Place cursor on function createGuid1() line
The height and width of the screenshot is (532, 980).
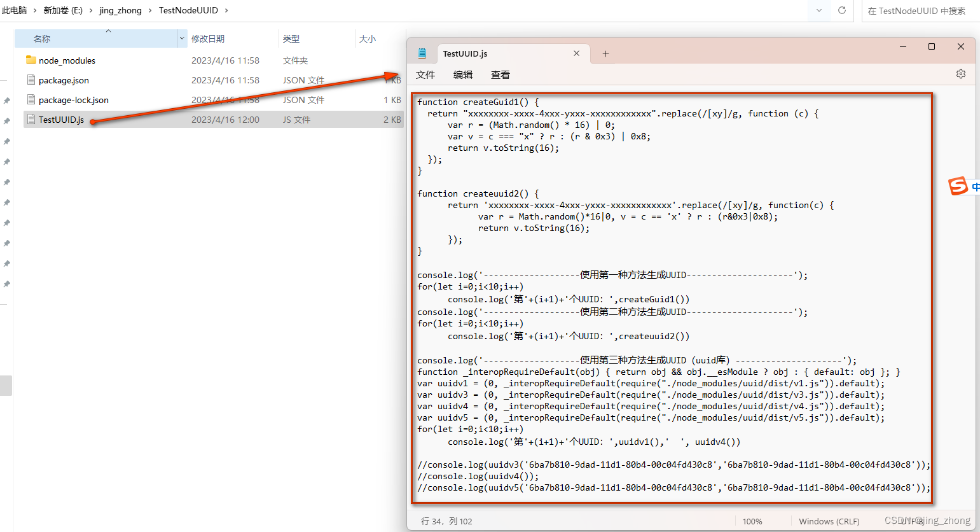tap(478, 102)
